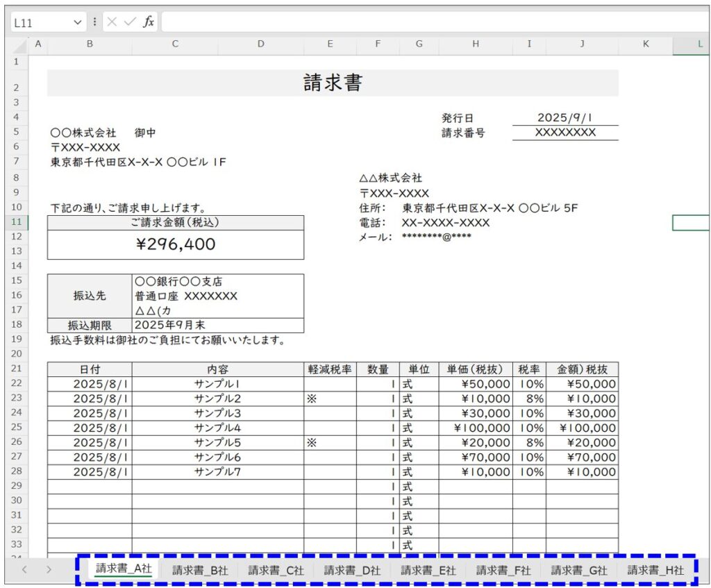Click the email *********@**** cell
Screen dimensions: 711x588
(436, 237)
